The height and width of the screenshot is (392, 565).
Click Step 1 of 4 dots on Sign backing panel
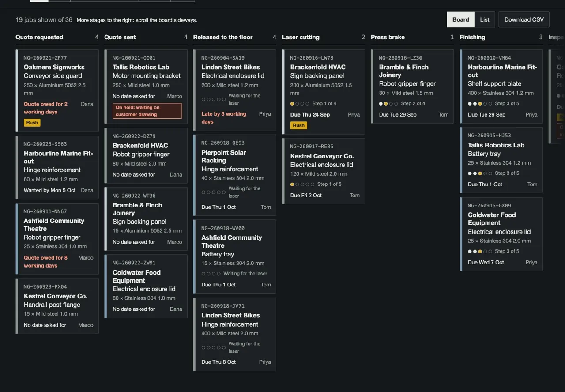(300, 104)
